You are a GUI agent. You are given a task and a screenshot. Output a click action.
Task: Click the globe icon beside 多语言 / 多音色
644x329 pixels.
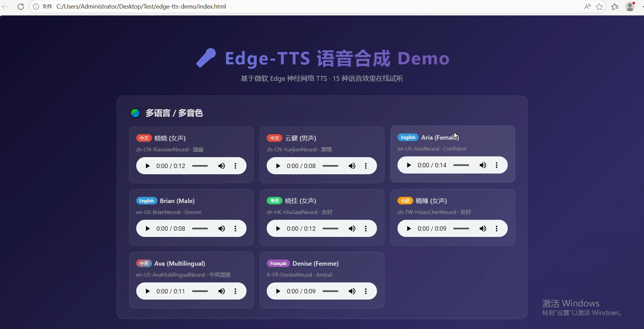pos(135,113)
